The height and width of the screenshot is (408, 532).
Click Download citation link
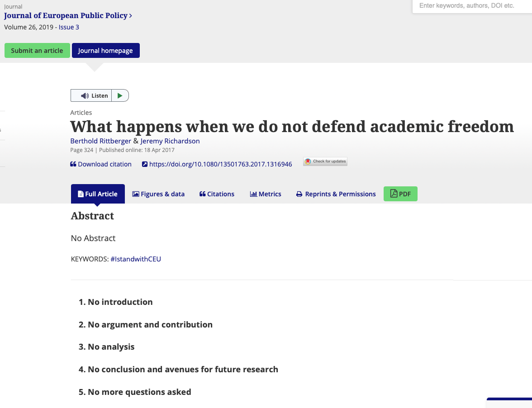pyautogui.click(x=101, y=164)
